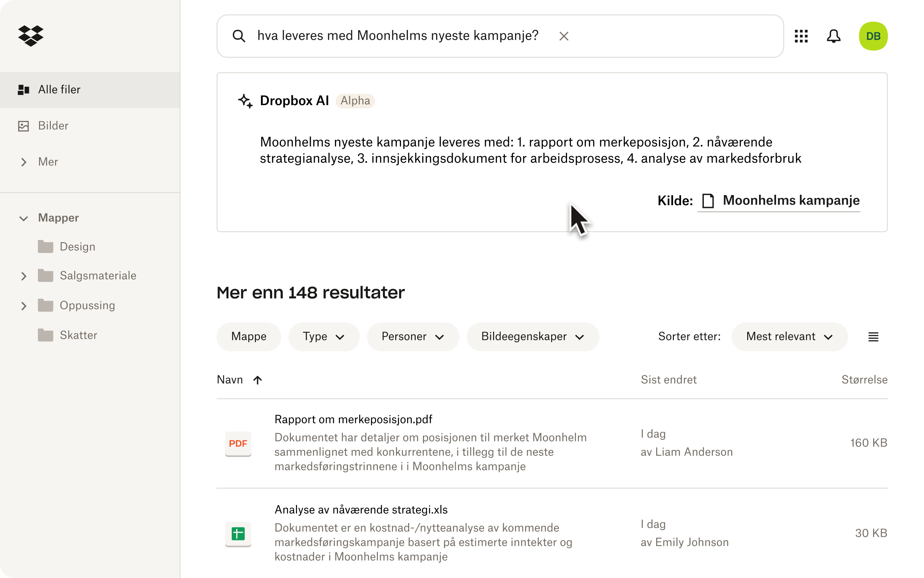This screenshot has width=924, height=578.
Task: Switch to list view layout icon
Action: (x=873, y=337)
